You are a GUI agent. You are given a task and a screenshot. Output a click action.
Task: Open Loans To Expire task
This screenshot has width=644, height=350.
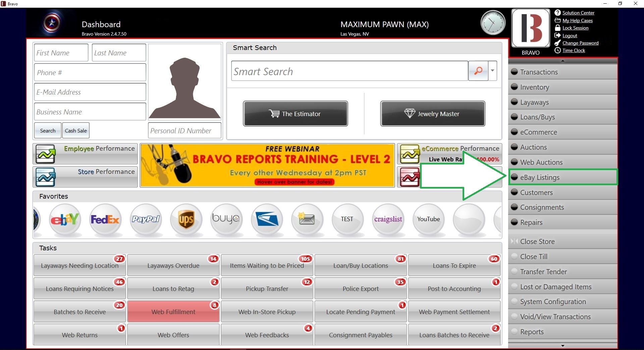(454, 265)
